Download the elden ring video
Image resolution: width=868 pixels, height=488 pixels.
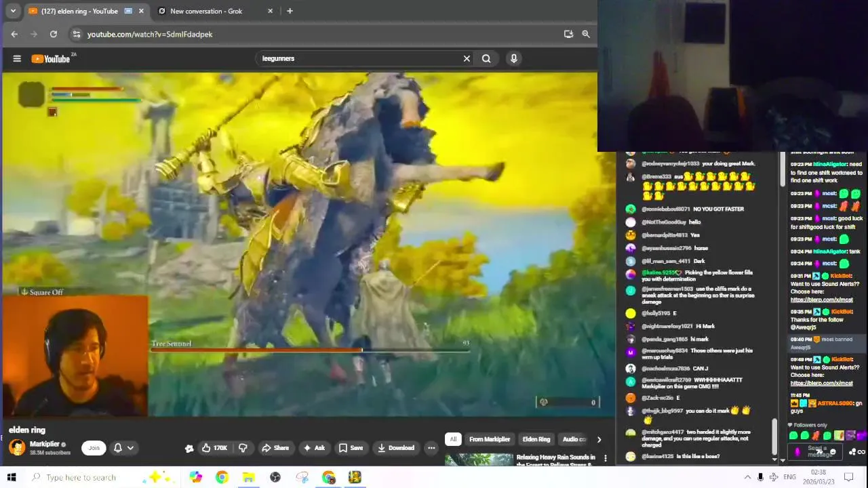(x=396, y=447)
